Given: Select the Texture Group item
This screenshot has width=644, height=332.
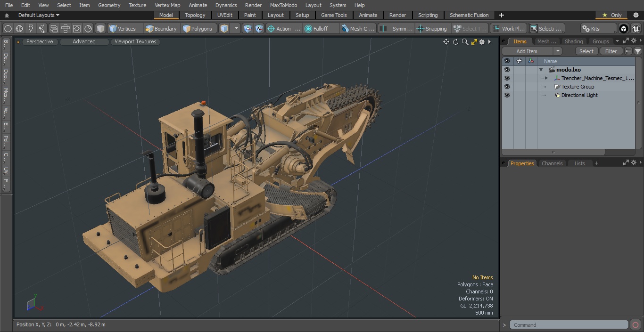Looking at the screenshot, I should tap(578, 87).
